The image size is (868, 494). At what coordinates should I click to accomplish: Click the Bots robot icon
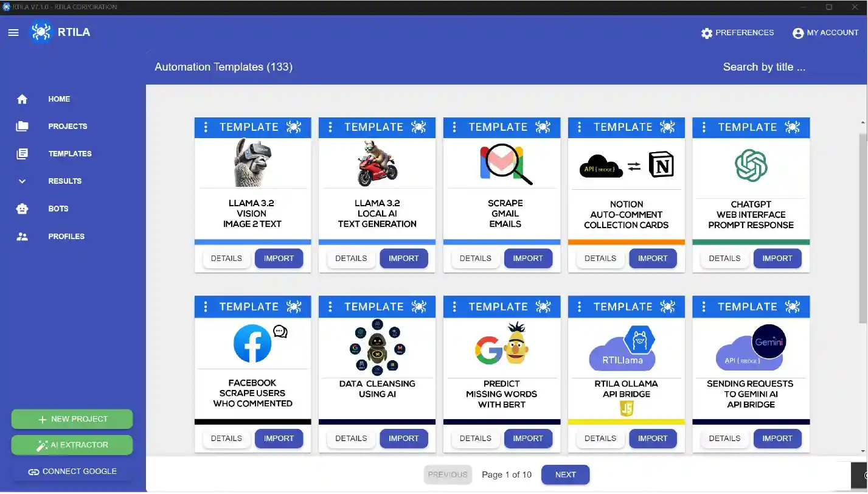(23, 209)
